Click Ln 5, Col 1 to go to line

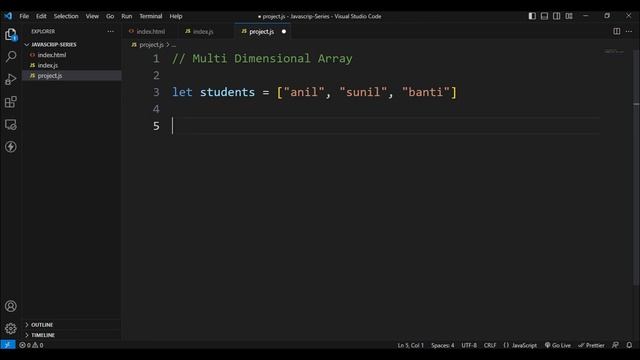click(x=410, y=345)
